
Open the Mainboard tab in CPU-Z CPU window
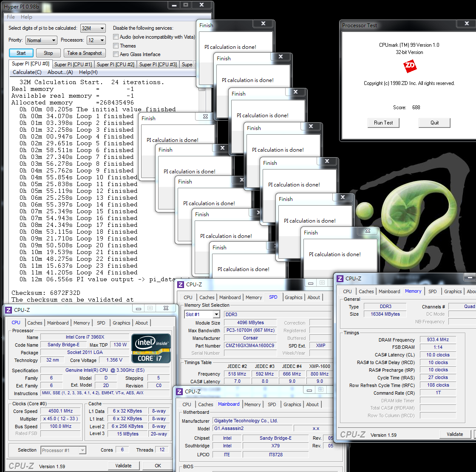(x=58, y=323)
